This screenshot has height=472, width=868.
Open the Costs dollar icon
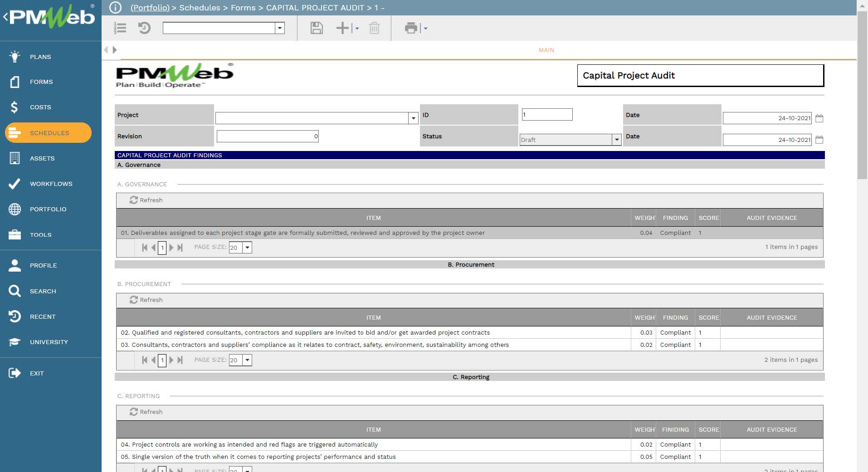15,107
